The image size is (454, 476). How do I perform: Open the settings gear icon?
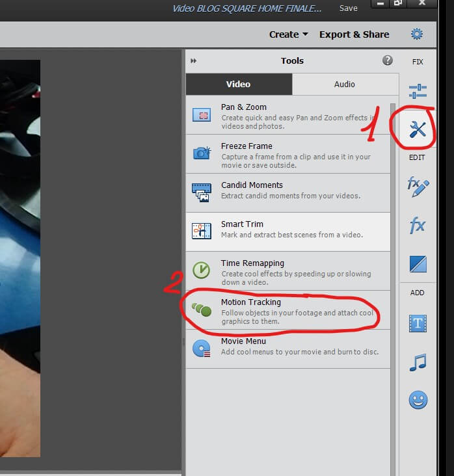pos(416,34)
